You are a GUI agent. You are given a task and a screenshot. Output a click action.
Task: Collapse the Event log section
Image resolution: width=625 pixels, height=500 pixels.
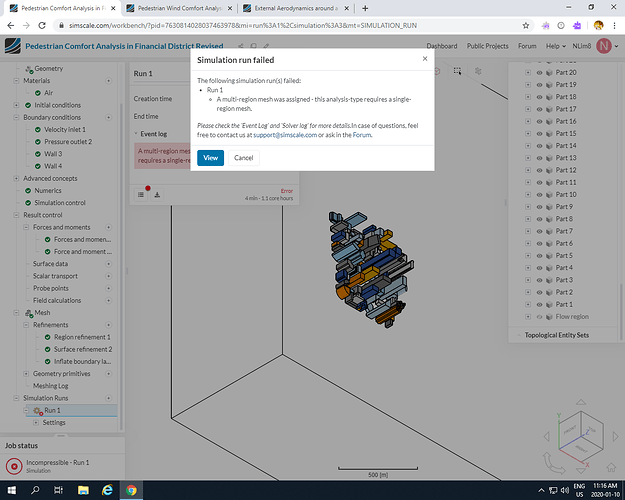[x=136, y=134]
